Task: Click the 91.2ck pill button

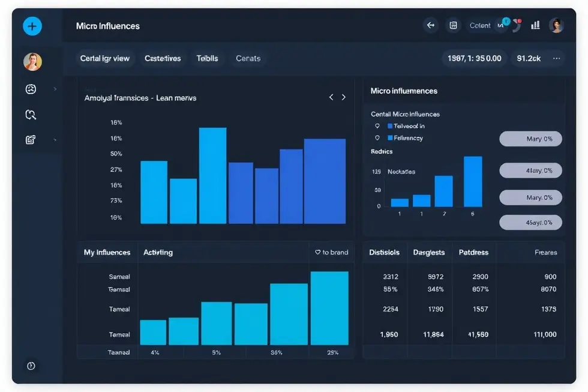Action: point(529,58)
